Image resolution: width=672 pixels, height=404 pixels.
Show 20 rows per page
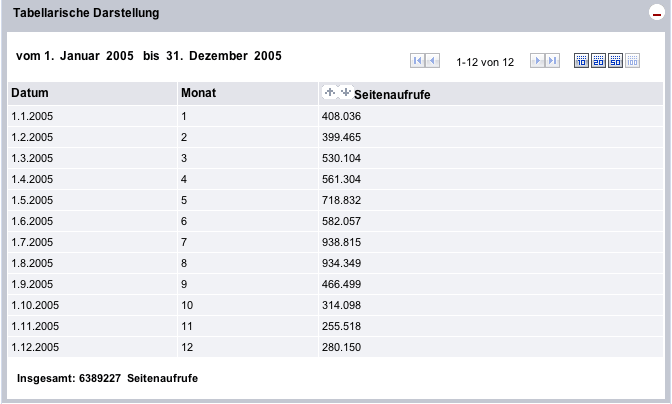(x=598, y=61)
